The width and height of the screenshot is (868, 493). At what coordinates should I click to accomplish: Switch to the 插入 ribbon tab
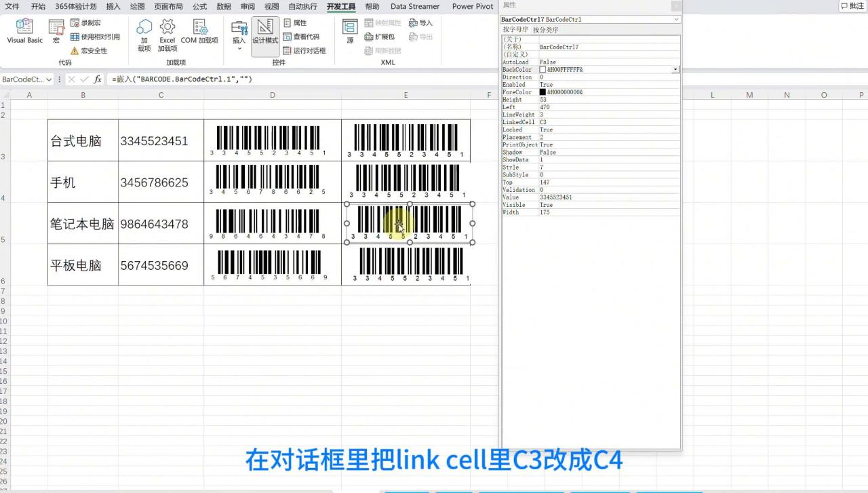113,6
